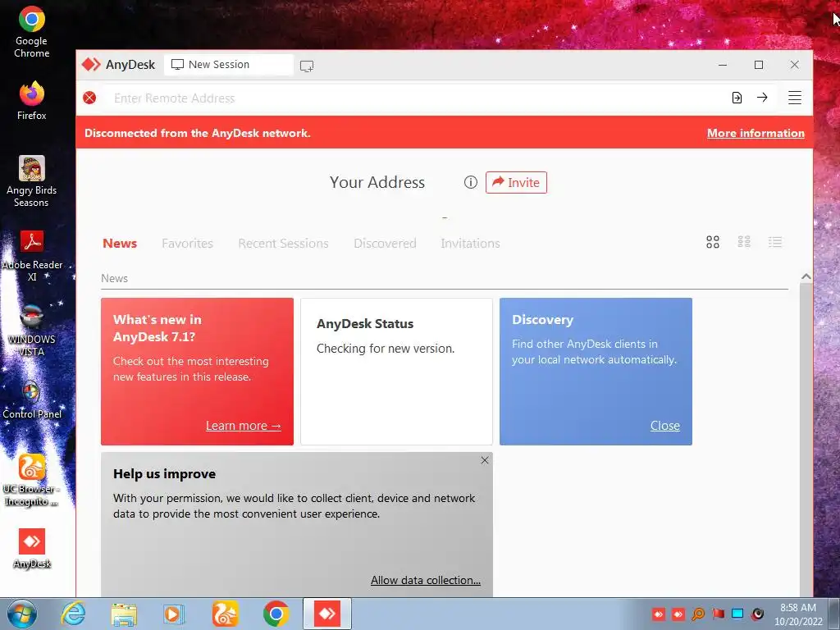
Task: Select AnyDesk desktop shortcut
Action: 32,549
